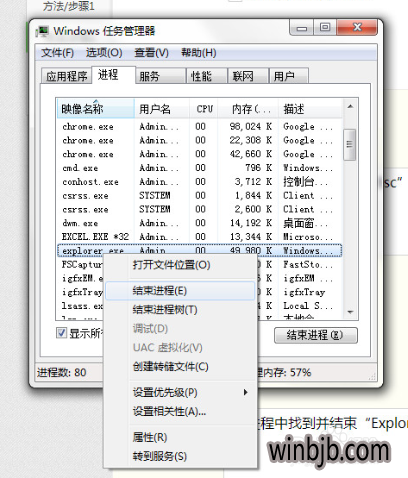The height and width of the screenshot is (478, 408).
Task: Select the 进程 tab
Action: coord(114,75)
